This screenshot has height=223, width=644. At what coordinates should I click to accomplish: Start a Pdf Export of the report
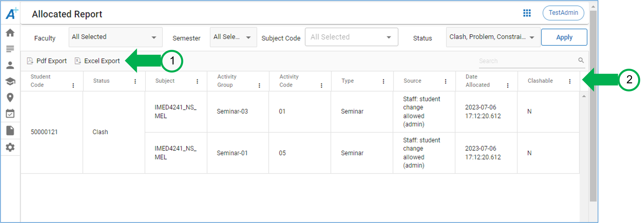pyautogui.click(x=47, y=61)
